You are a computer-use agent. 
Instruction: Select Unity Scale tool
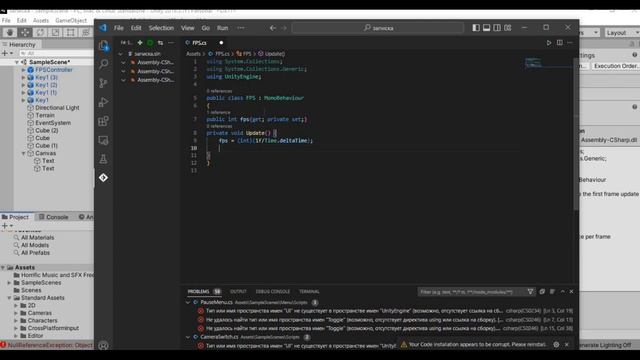pos(55,32)
